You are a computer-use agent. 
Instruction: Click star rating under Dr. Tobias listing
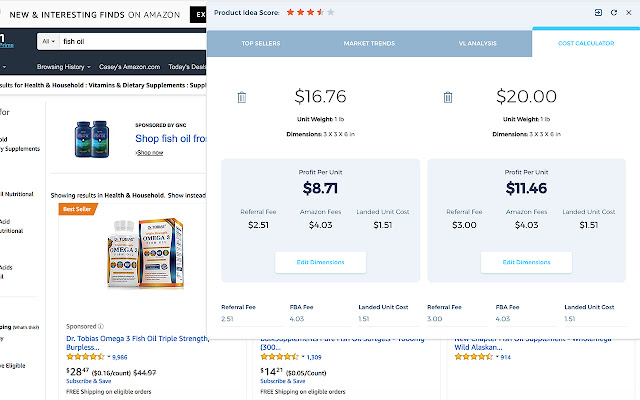87,357
